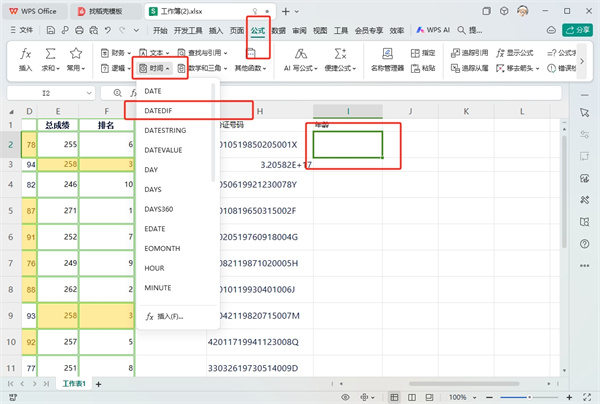Viewport: 600px width, 404px height.
Task: Choose EOMONTH in the time functions menu
Action: [x=163, y=248]
